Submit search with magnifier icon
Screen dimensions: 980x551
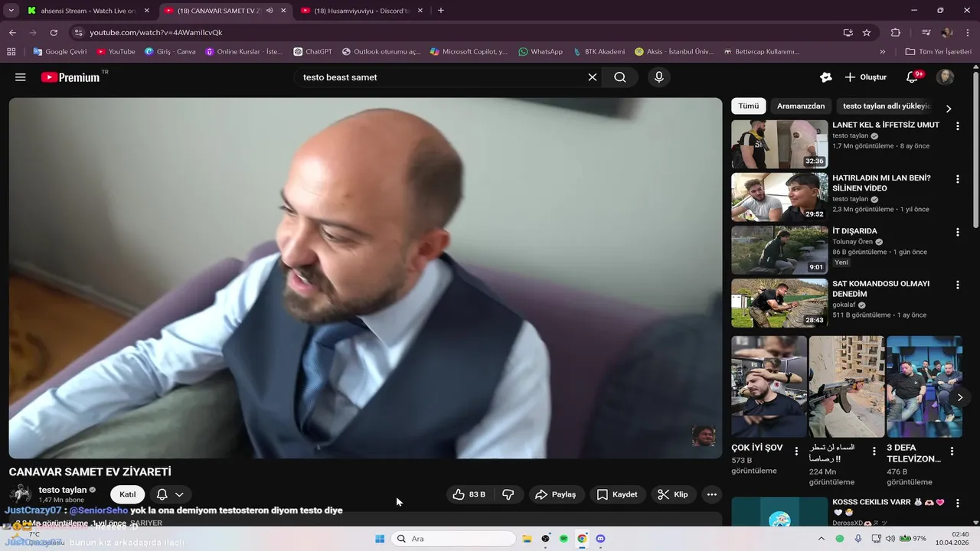click(620, 77)
